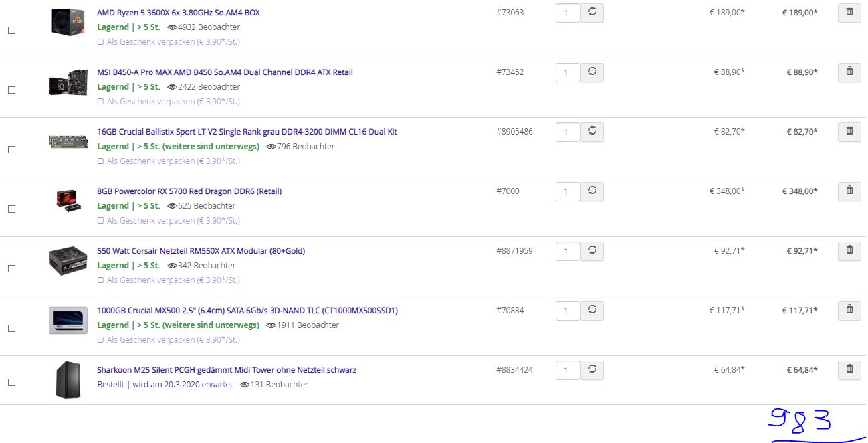Screen dimensions: 868x443
Task: Enable gift wrapping for Ryzen 5 3600X
Action: pos(101,42)
